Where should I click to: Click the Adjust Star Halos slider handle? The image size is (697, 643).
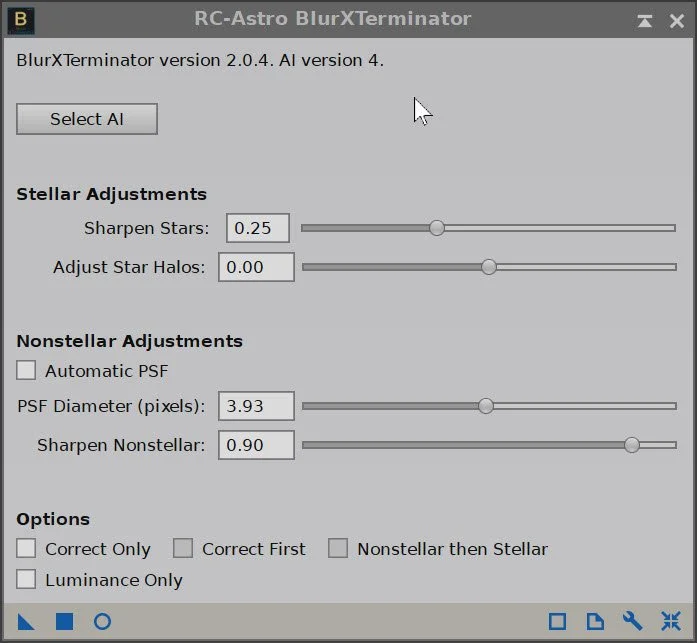point(489,267)
